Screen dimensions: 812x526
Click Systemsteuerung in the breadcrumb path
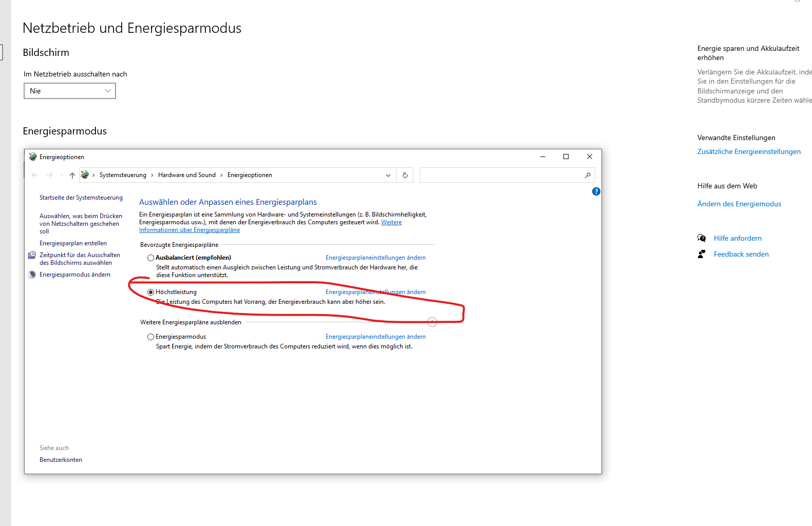(x=123, y=175)
